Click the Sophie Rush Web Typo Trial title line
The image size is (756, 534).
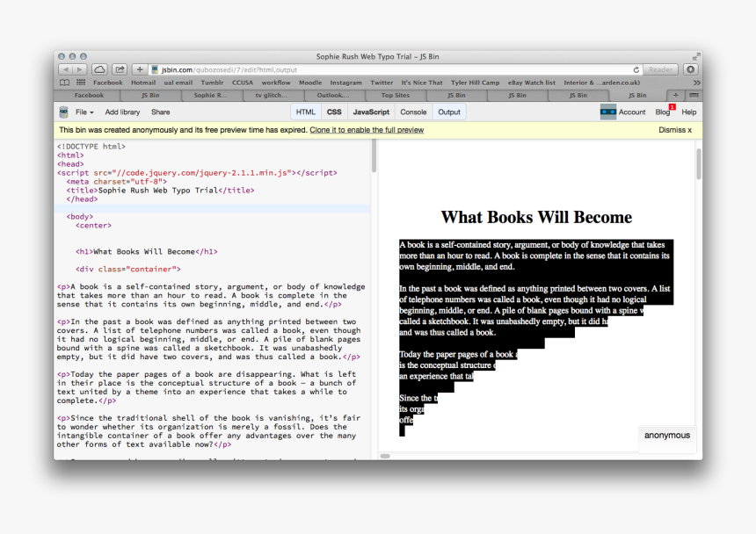(x=160, y=191)
